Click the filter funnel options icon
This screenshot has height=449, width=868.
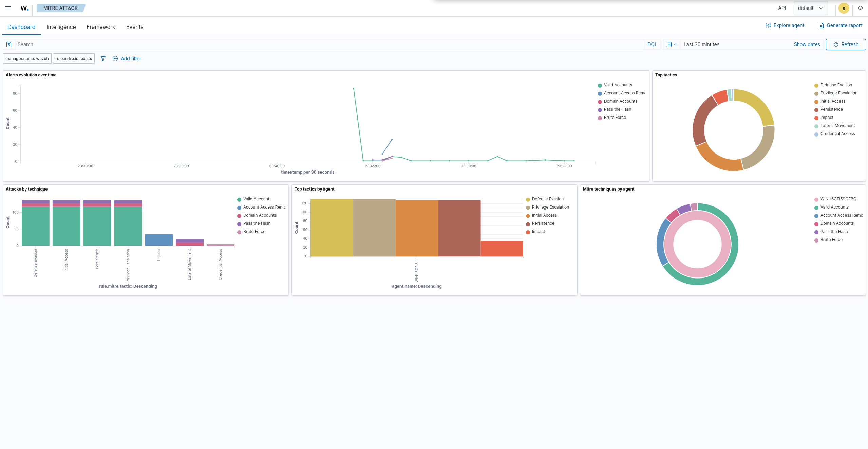pos(103,59)
